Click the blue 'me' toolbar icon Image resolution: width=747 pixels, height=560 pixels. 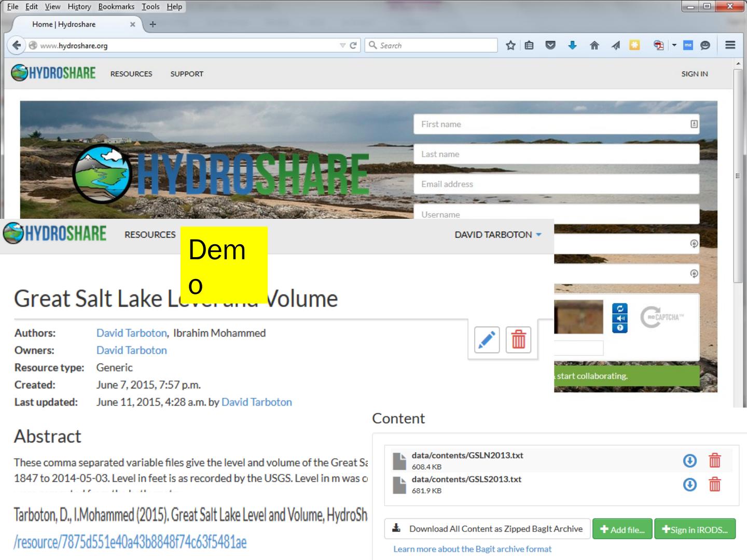688,45
